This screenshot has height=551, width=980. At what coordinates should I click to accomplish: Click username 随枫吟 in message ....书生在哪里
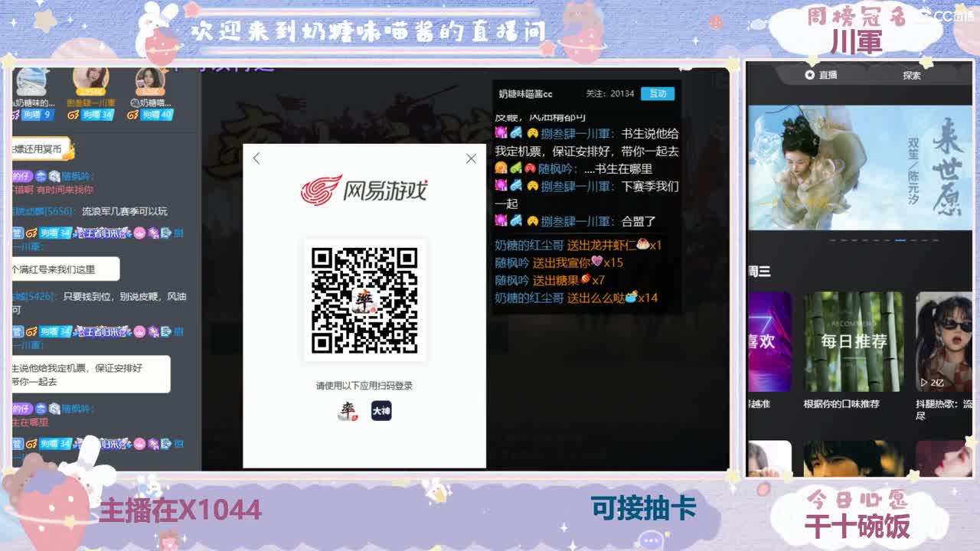(x=557, y=169)
